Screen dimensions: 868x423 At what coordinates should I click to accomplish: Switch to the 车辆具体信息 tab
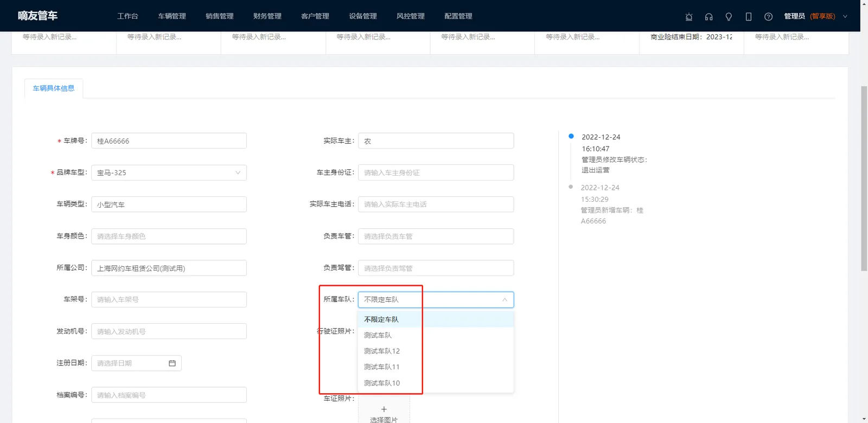pos(54,88)
